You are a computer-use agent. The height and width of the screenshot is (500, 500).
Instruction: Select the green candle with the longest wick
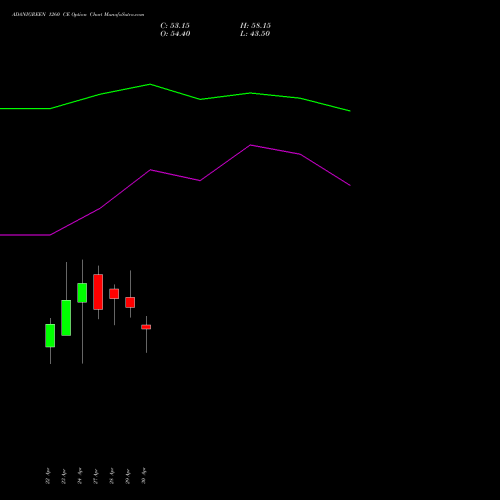(x=82, y=293)
